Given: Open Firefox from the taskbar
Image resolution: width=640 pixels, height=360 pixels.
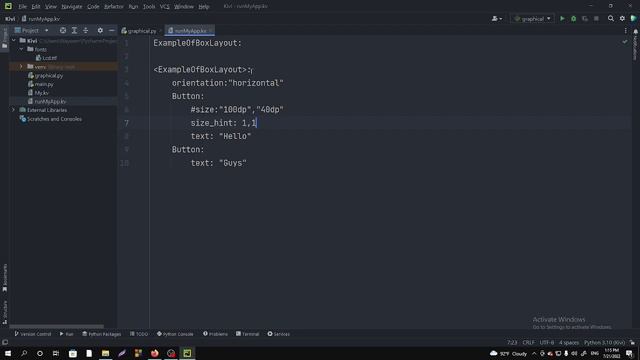Looking at the screenshot, I should click(155, 353).
